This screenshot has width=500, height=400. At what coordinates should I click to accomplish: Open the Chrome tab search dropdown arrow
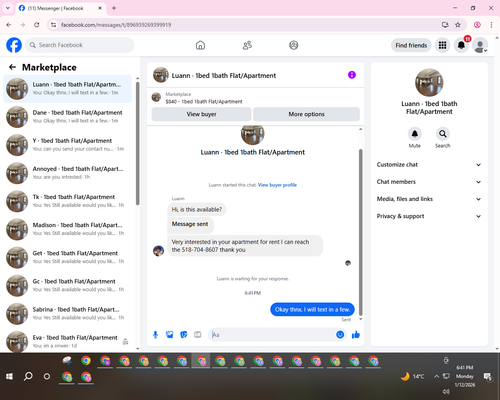point(8,8)
